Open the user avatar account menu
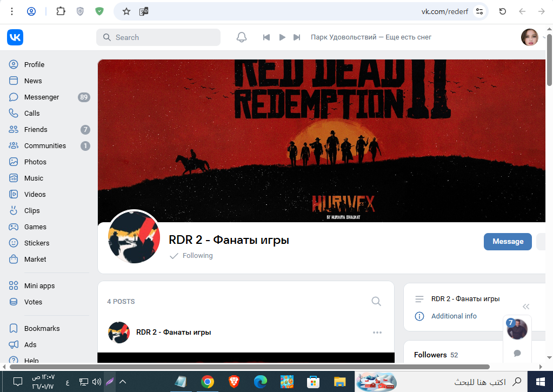The image size is (553, 392). tap(530, 37)
